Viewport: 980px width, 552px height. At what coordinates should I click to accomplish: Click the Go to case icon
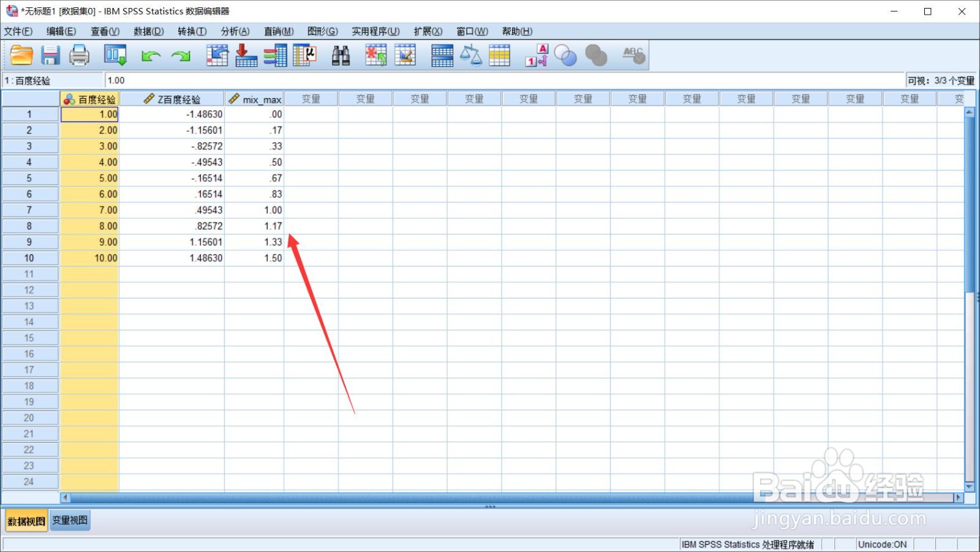click(x=217, y=56)
